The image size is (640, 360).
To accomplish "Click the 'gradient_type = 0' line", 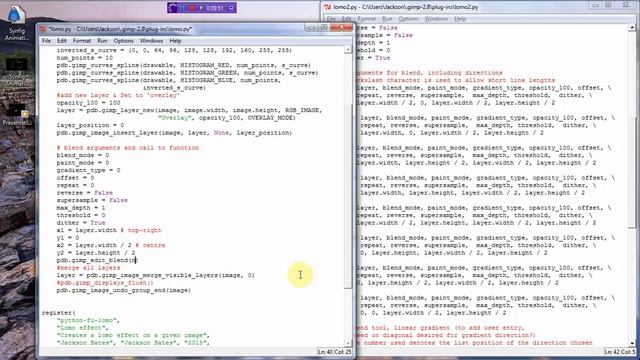I will click(88, 170).
